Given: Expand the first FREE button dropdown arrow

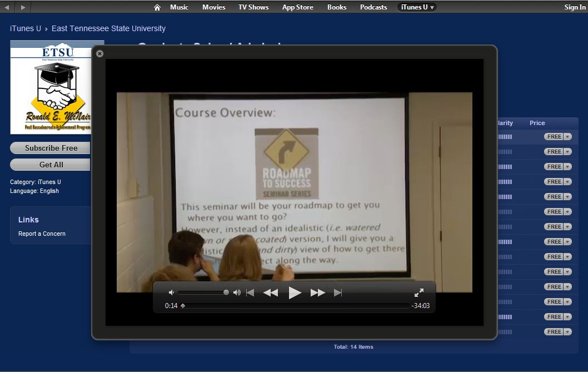Looking at the screenshot, I should pos(567,137).
